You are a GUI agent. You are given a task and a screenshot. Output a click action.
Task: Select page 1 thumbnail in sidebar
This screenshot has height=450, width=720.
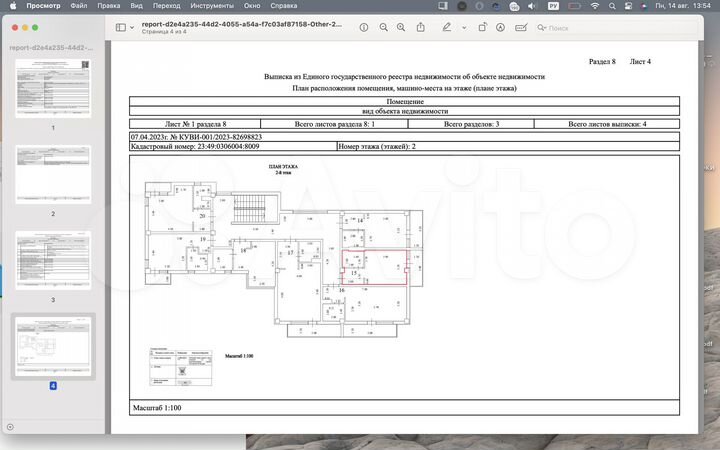pos(52,88)
